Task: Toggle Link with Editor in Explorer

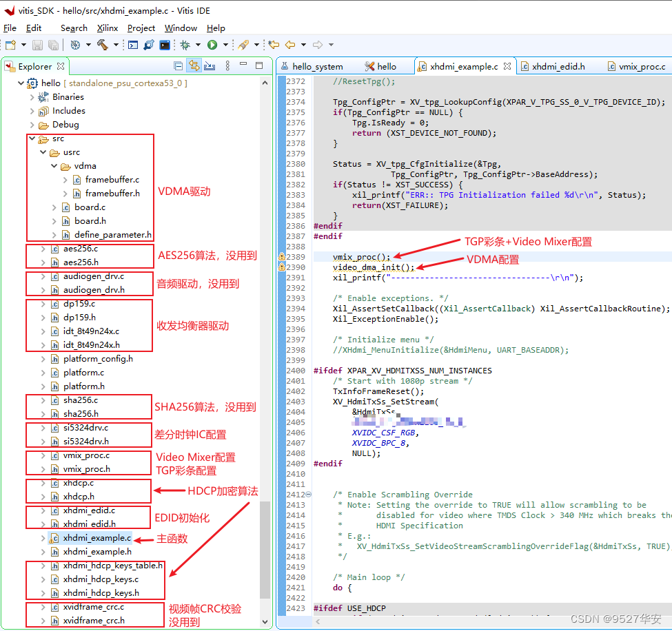Action: click(x=194, y=66)
